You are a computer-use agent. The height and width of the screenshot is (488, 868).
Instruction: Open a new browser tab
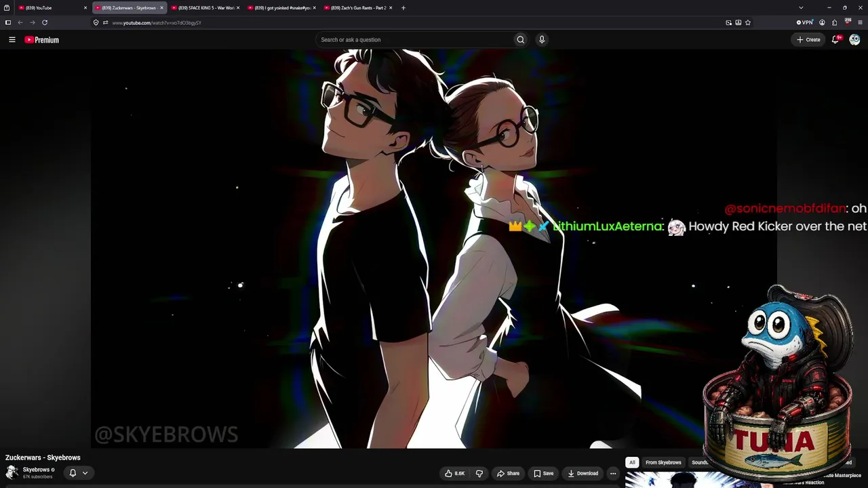(403, 7)
